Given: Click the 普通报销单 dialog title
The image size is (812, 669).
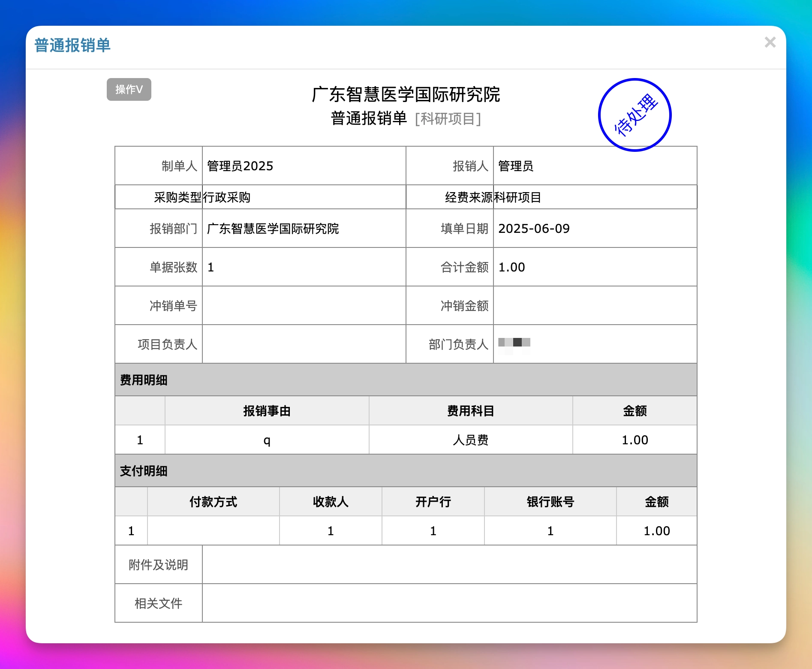Looking at the screenshot, I should click(72, 45).
